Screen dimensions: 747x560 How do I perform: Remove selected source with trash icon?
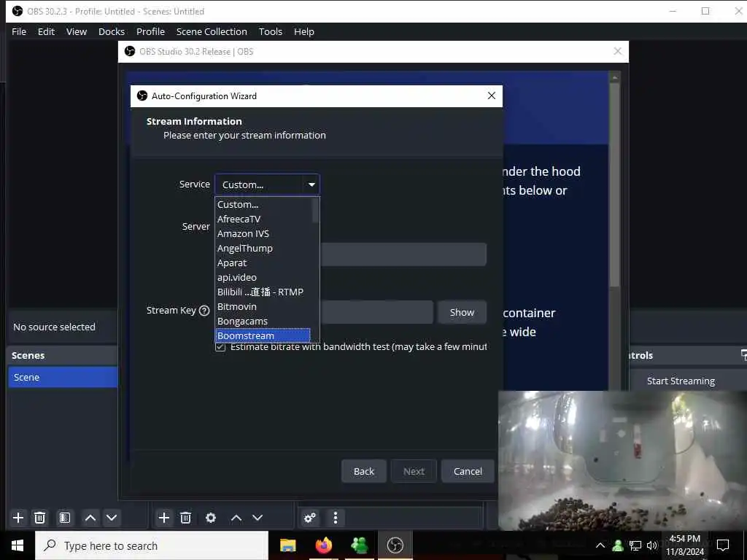click(186, 518)
